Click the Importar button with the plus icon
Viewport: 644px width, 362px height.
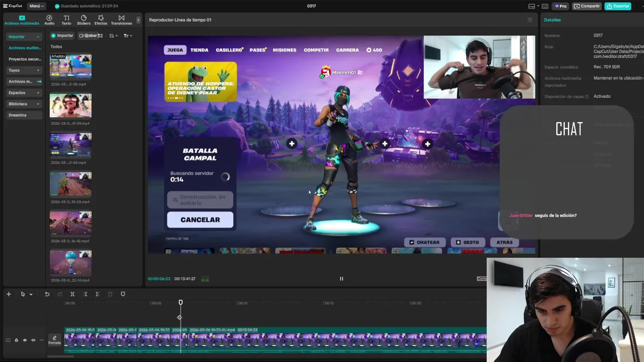(x=62, y=36)
